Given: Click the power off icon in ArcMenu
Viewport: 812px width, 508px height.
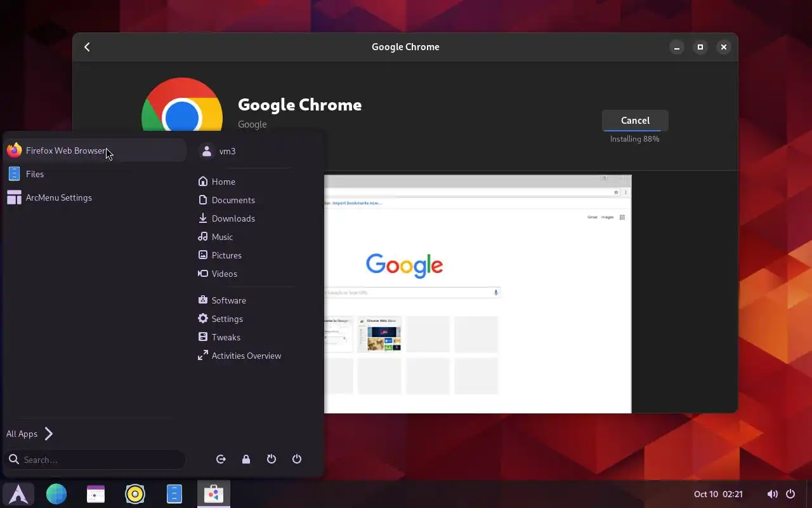Looking at the screenshot, I should (297, 459).
